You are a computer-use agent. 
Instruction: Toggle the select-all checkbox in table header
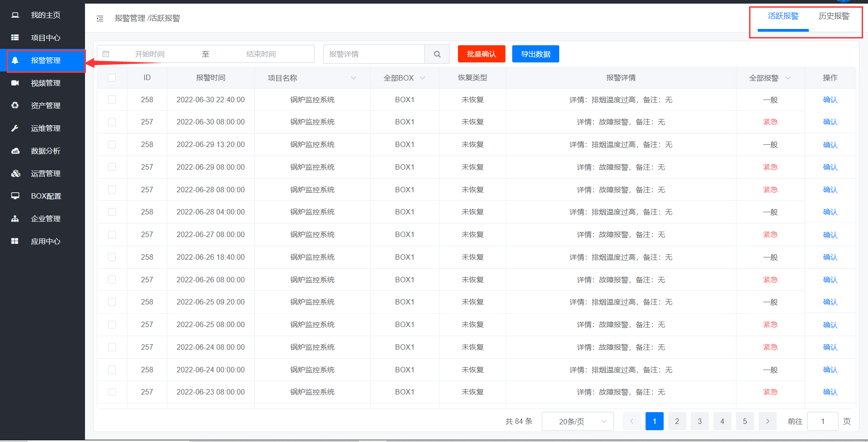pos(112,78)
